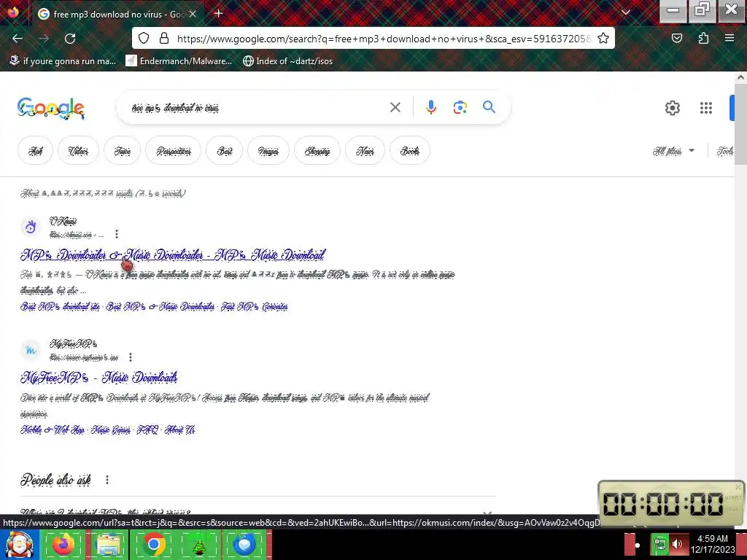Expand the list all tabs chevron
Viewport: 747px width, 560px height.
[x=626, y=13]
